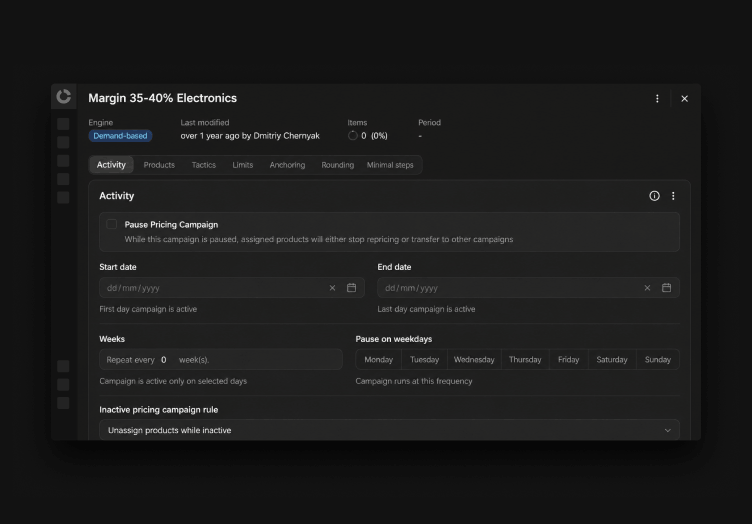This screenshot has height=524, width=752.
Task: Toggle Saturday in Pause on weekdays
Action: [611, 360]
